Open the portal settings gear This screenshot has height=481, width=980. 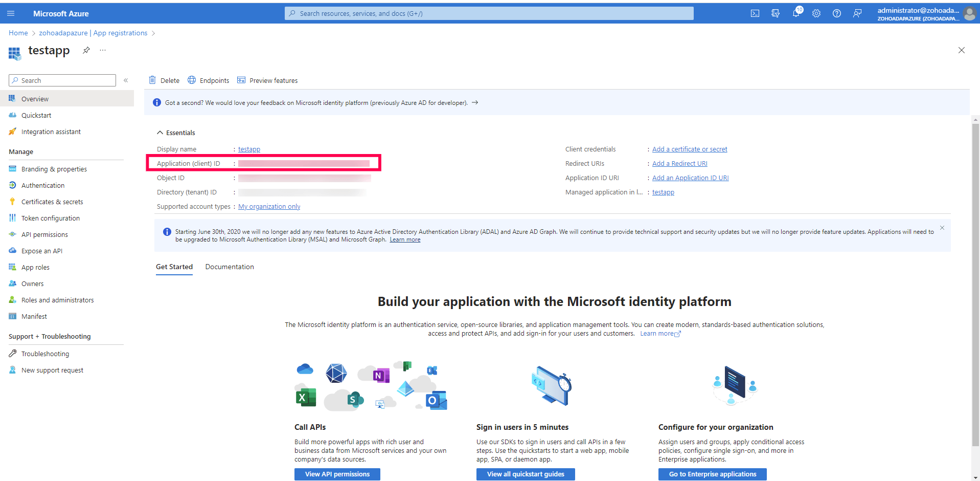pyautogui.click(x=816, y=13)
